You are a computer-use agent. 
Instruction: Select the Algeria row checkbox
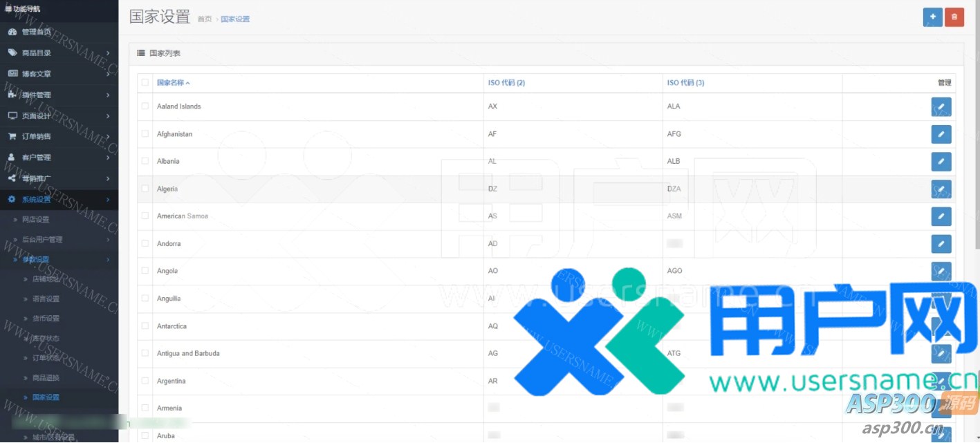click(145, 189)
